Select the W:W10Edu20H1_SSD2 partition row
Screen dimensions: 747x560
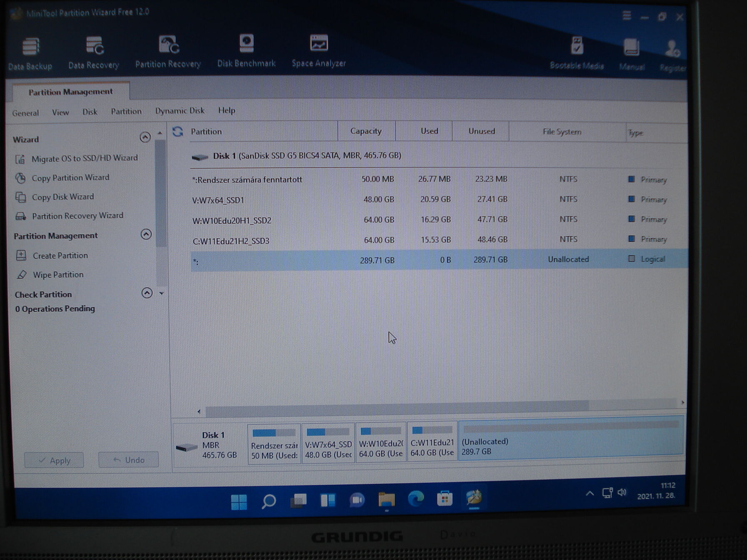438,220
